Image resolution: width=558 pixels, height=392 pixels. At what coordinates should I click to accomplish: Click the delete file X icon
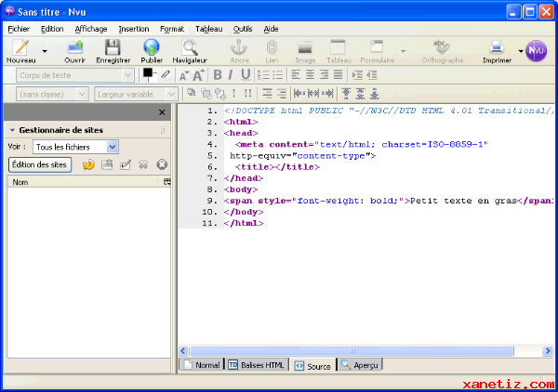(x=143, y=164)
